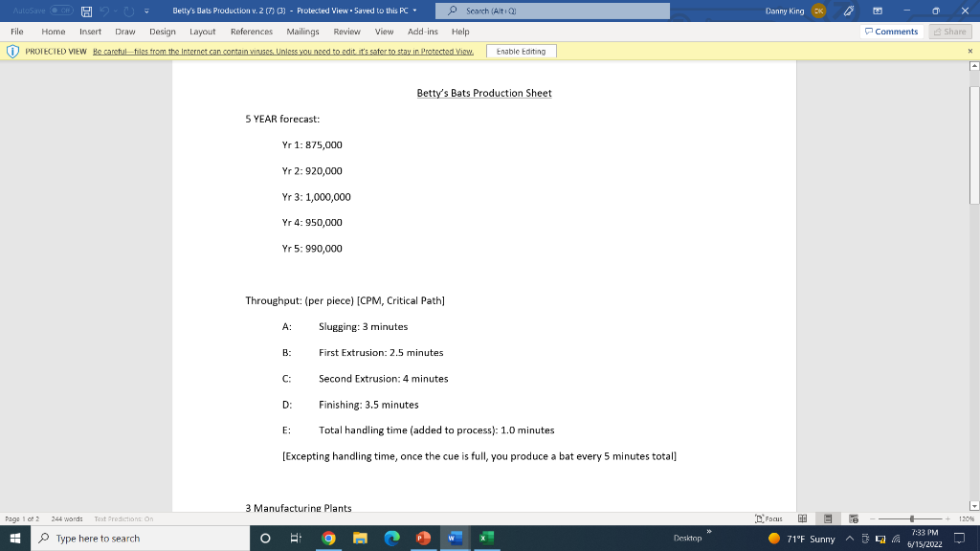Click the zoom in plus button
The width and height of the screenshot is (980, 551).
coord(947,518)
